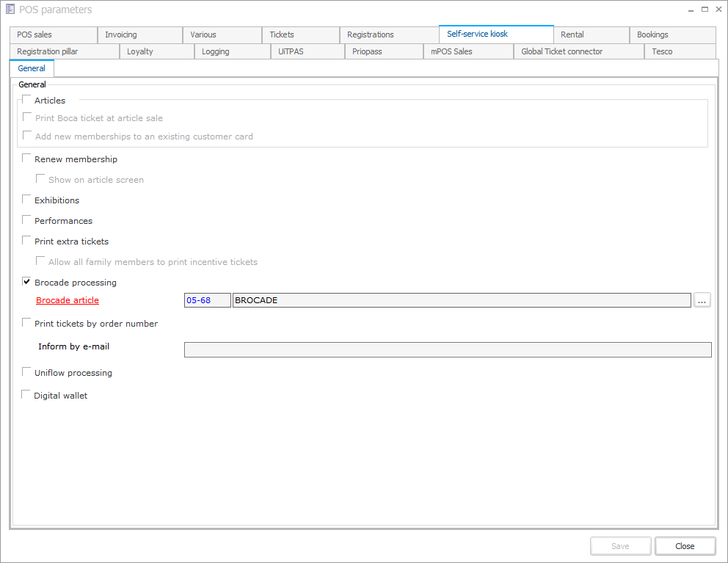This screenshot has height=563, width=728.
Task: Maximize the POS parameters window
Action: pyautogui.click(x=705, y=10)
